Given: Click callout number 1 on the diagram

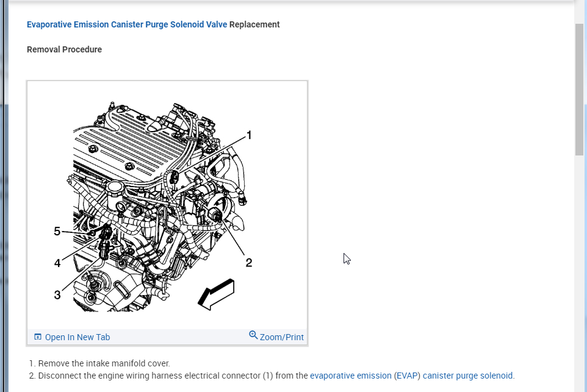Looking at the screenshot, I should click(249, 135).
